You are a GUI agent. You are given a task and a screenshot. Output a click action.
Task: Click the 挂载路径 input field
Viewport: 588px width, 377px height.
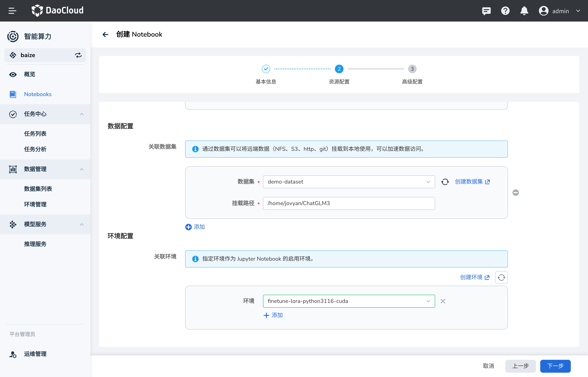click(x=349, y=203)
